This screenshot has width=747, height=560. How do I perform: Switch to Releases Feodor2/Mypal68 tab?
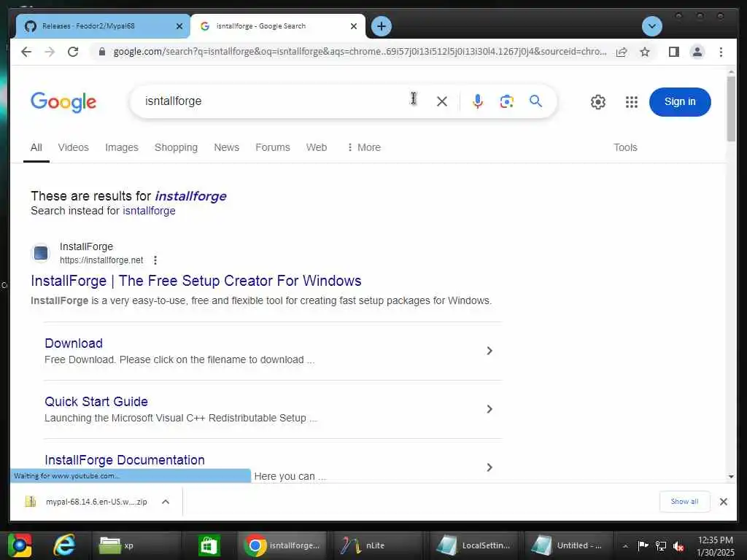[102, 26]
